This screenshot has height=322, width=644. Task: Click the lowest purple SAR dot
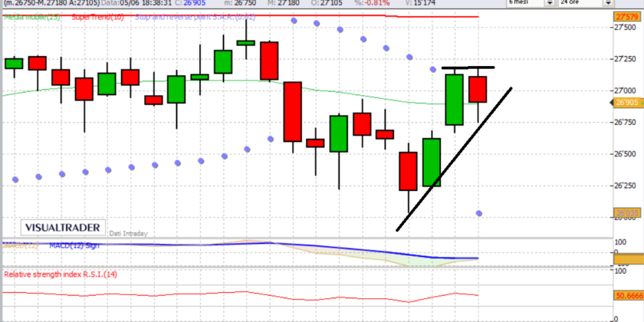pos(478,213)
